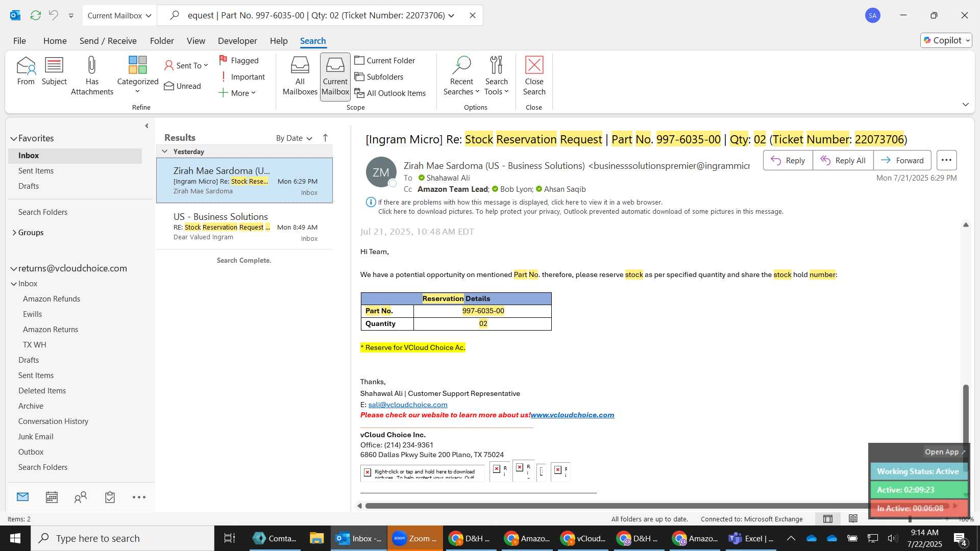The image size is (980, 551).
Task: Collapse the folder pane
Action: [x=146, y=126]
